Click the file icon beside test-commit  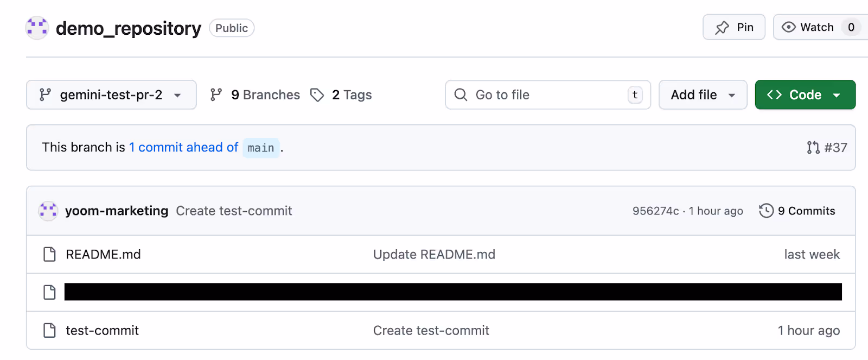(x=49, y=330)
